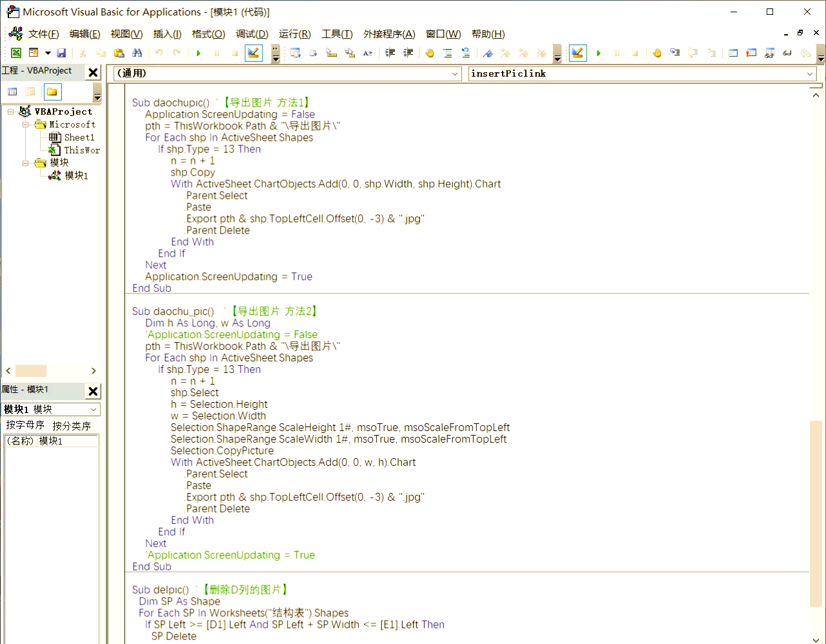Open the Immediate window

click(751, 53)
